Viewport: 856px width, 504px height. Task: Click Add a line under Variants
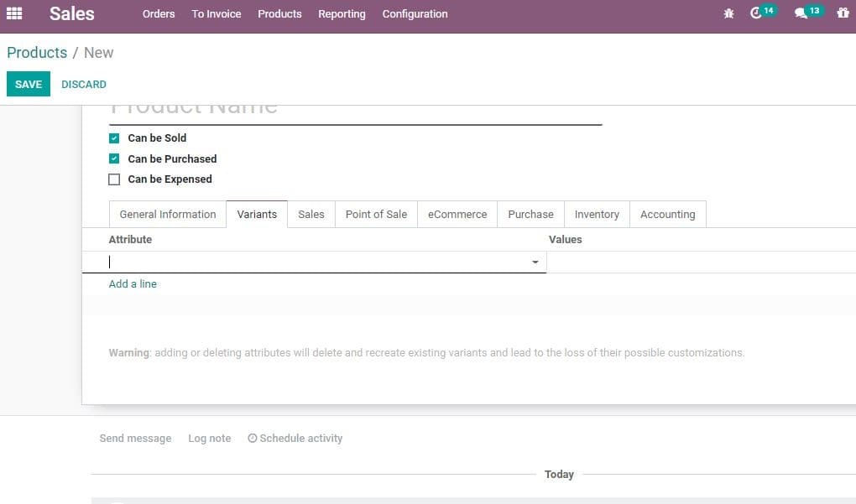click(133, 283)
